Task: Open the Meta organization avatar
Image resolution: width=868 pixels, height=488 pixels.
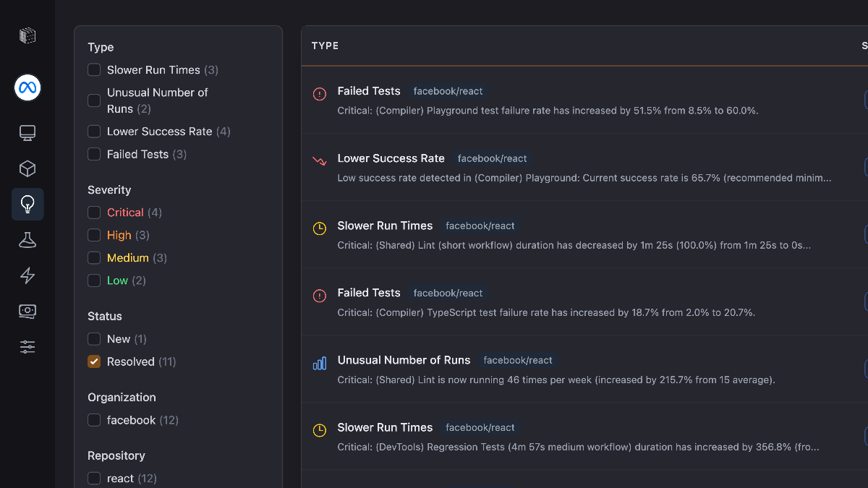Action: 27,87
